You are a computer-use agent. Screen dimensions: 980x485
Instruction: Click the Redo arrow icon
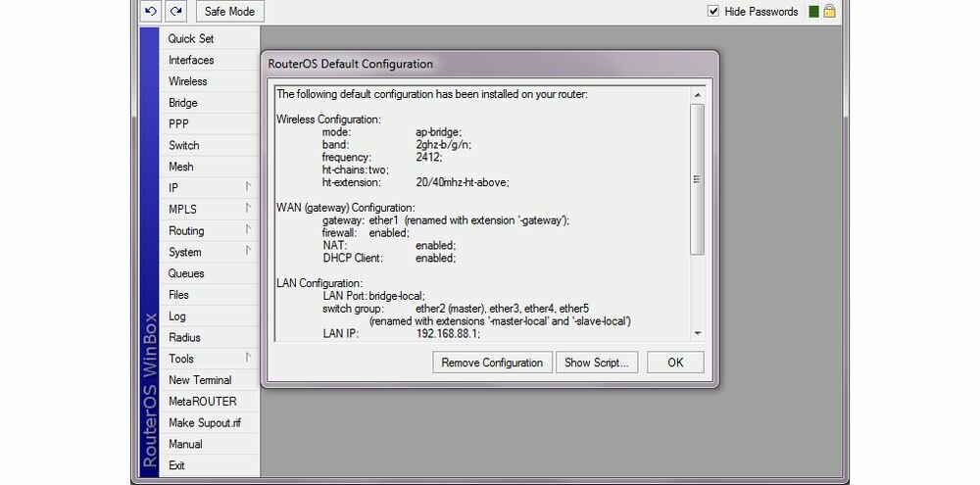pos(176,11)
